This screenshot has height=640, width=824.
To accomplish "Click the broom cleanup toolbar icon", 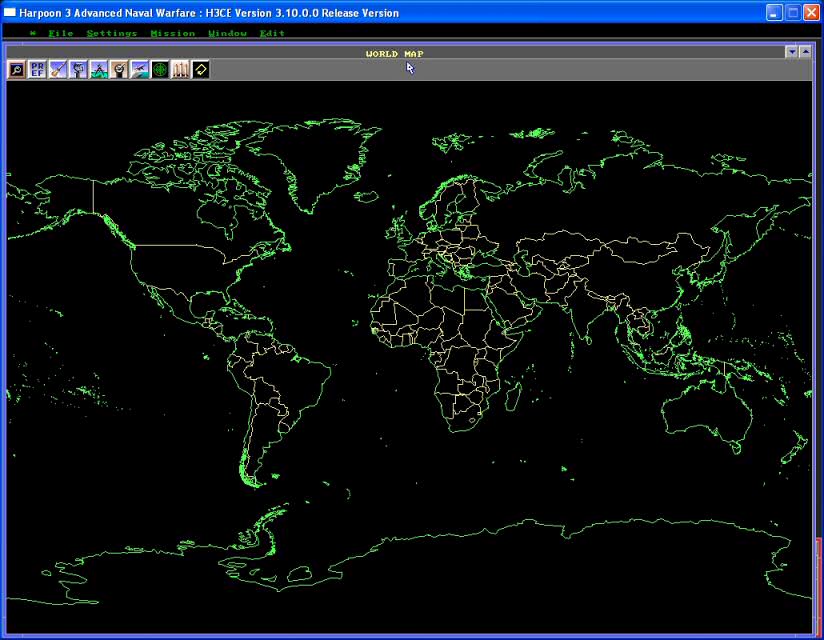I will point(58,69).
